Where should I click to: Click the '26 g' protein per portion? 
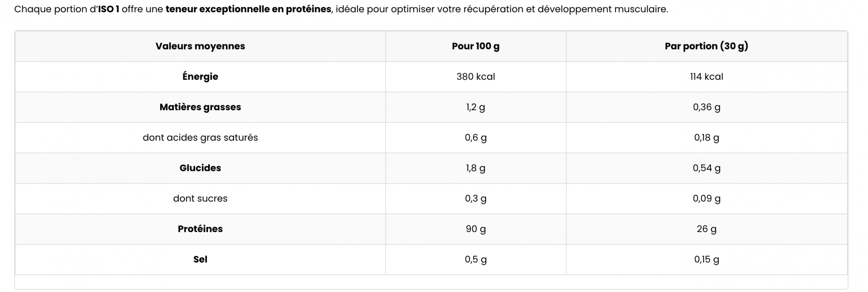pos(707,229)
